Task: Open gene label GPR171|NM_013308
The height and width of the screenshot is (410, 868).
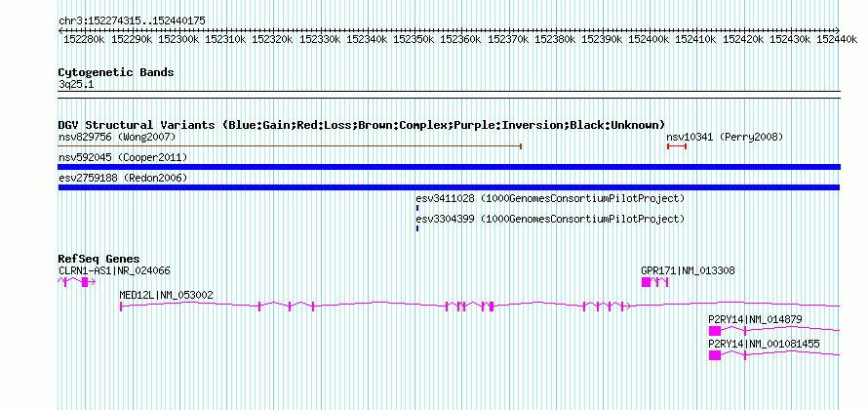Action: pos(689,271)
